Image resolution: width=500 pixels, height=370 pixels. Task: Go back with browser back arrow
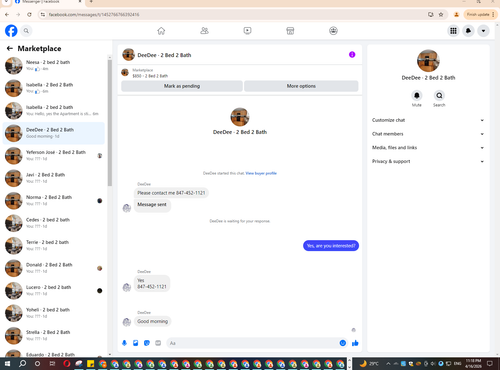[x=7, y=15]
